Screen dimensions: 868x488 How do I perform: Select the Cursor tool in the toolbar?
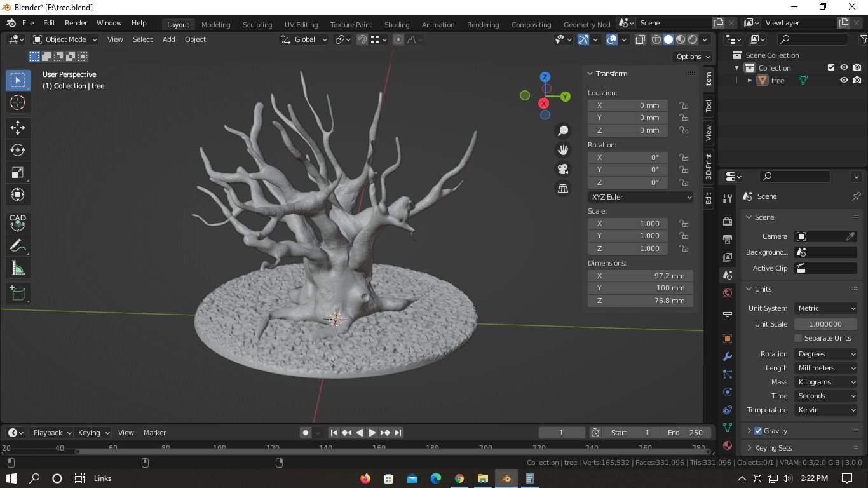tap(18, 102)
